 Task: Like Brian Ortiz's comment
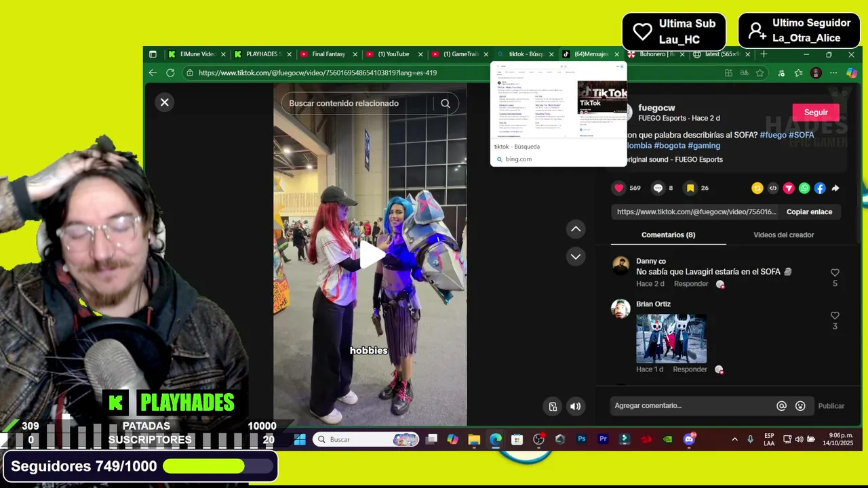coord(835,316)
